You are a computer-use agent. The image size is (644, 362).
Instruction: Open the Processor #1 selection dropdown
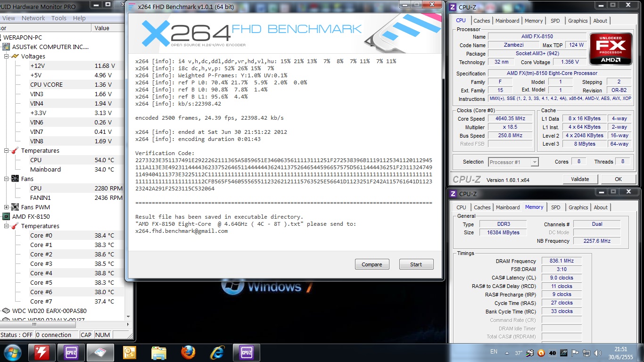(513, 162)
